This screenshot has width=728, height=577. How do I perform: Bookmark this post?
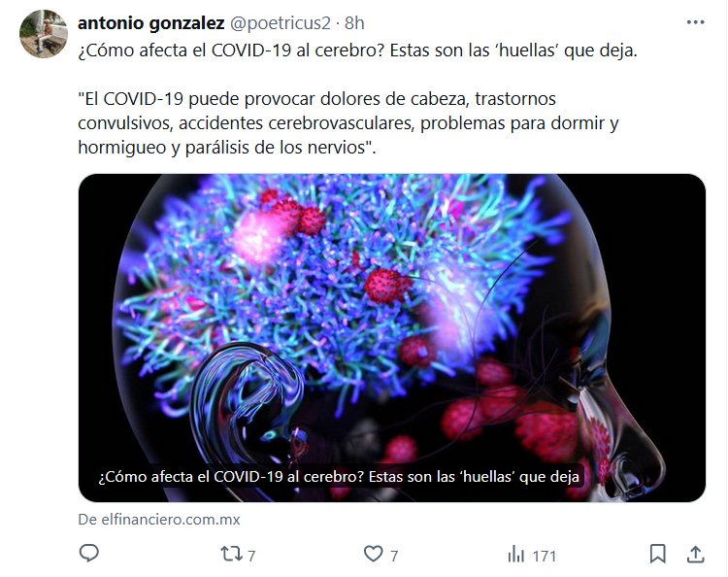point(657,554)
